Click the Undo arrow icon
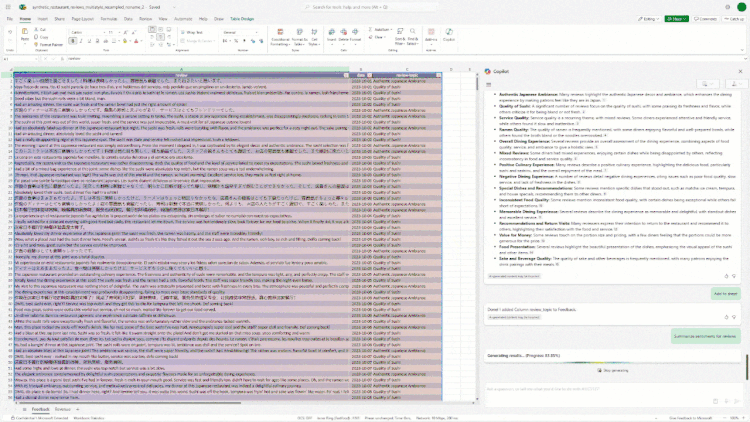Image resolution: width=750 pixels, height=422 pixels. [x=10, y=33]
